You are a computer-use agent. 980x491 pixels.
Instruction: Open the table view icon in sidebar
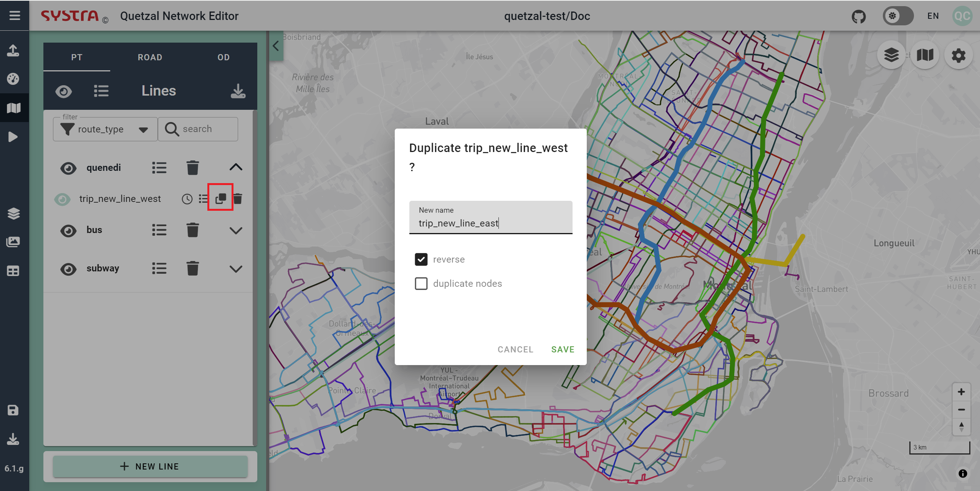[13, 271]
